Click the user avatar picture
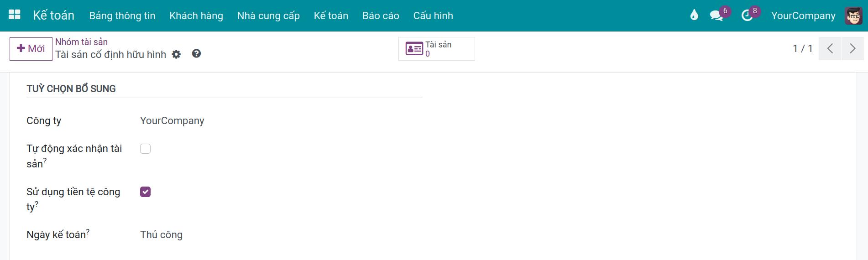868x260 pixels. point(853,16)
